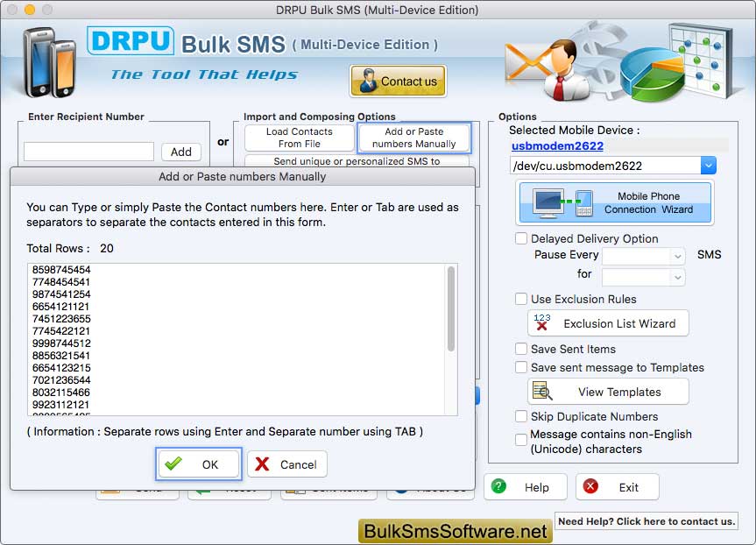Click the red X icon on Cancel
Screen dimensions: 756x545
262,464
